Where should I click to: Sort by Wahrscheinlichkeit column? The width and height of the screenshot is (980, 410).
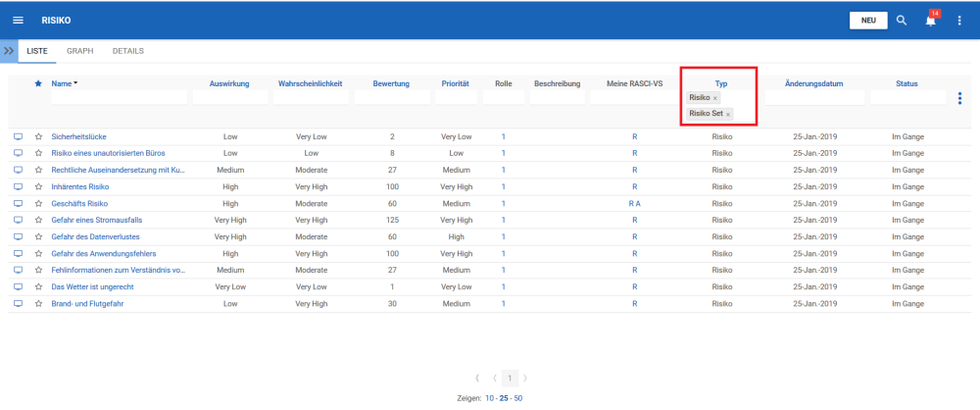(310, 83)
